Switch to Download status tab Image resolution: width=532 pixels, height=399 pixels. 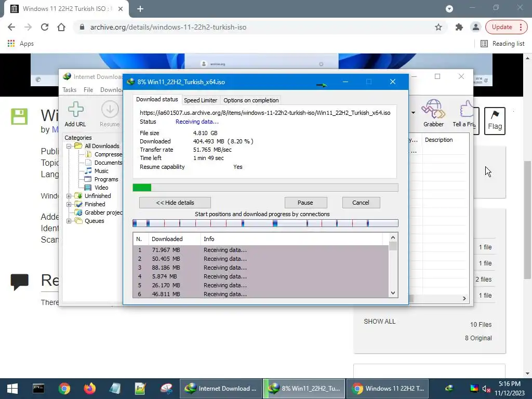(x=157, y=99)
